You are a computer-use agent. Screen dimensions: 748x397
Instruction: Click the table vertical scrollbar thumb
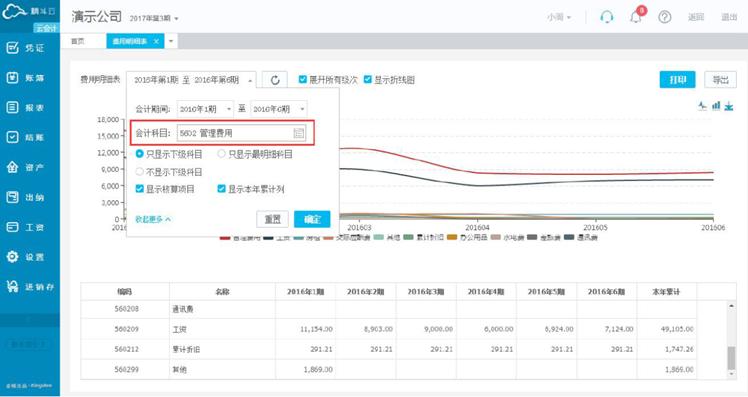click(731, 358)
